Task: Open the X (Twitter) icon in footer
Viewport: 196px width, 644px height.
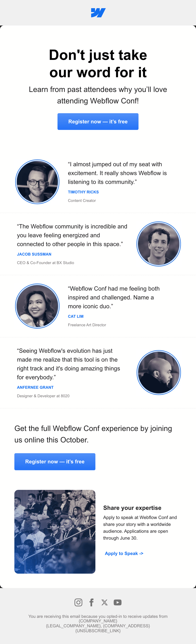Action: pyautogui.click(x=105, y=602)
